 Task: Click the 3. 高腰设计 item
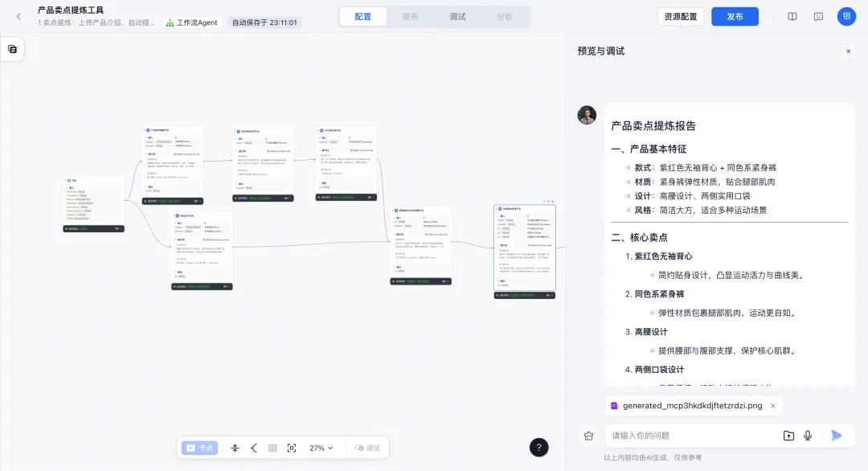[646, 331]
